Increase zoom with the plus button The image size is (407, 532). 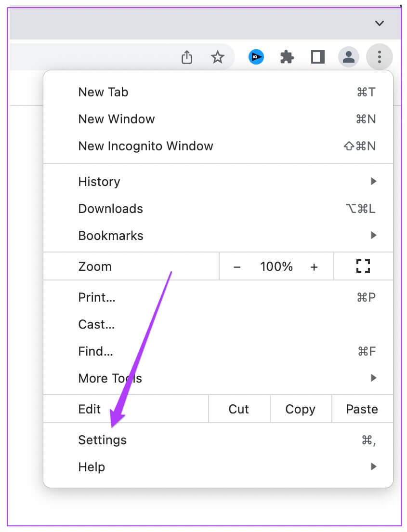(314, 266)
